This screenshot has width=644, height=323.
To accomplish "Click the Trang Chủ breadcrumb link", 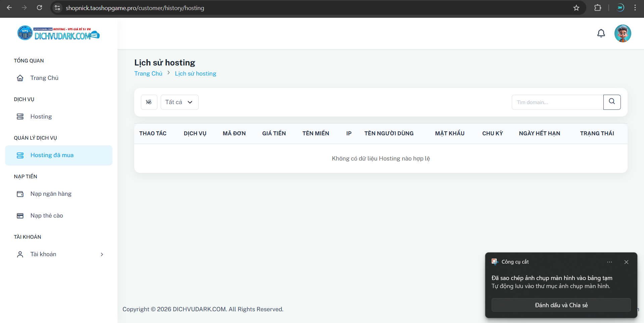I will point(148,74).
